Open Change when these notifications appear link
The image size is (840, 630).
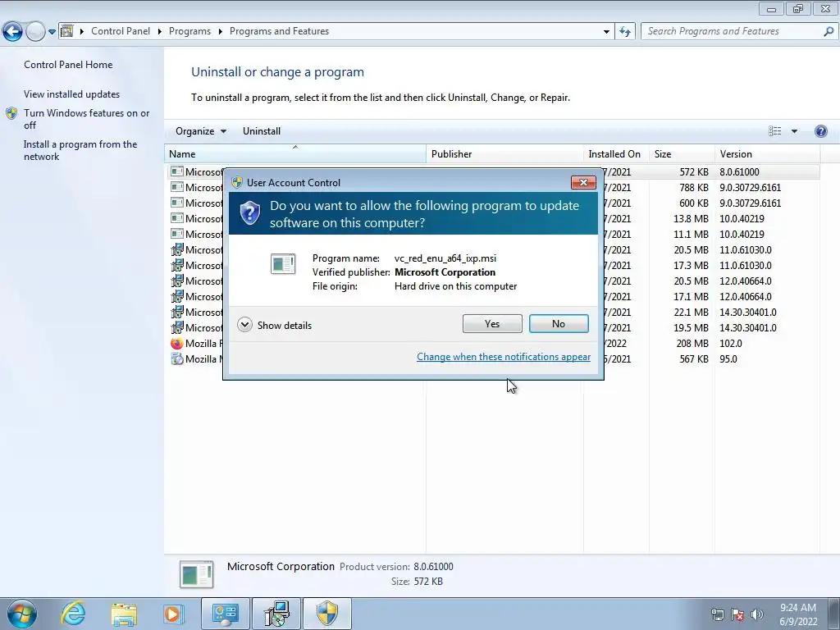point(504,357)
